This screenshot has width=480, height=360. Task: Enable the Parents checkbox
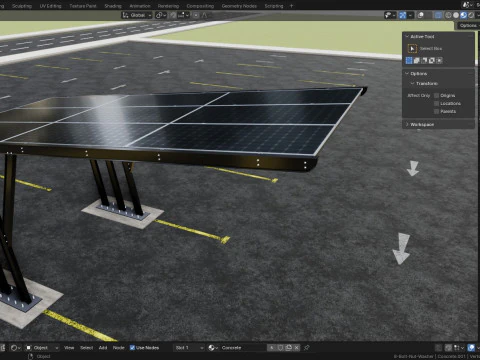[x=436, y=112]
